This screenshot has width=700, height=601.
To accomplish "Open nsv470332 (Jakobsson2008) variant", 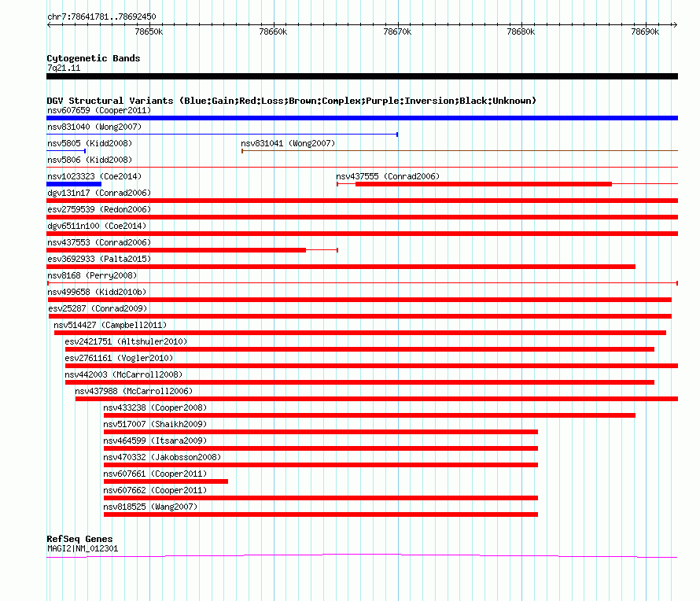I will 162,457.
